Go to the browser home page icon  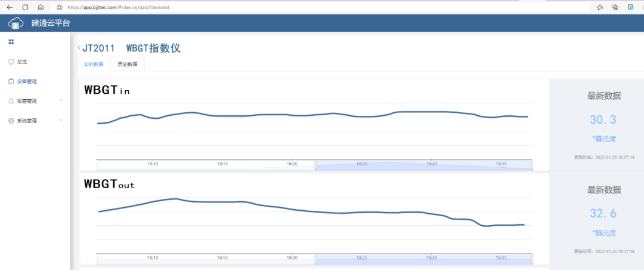[x=41, y=7]
